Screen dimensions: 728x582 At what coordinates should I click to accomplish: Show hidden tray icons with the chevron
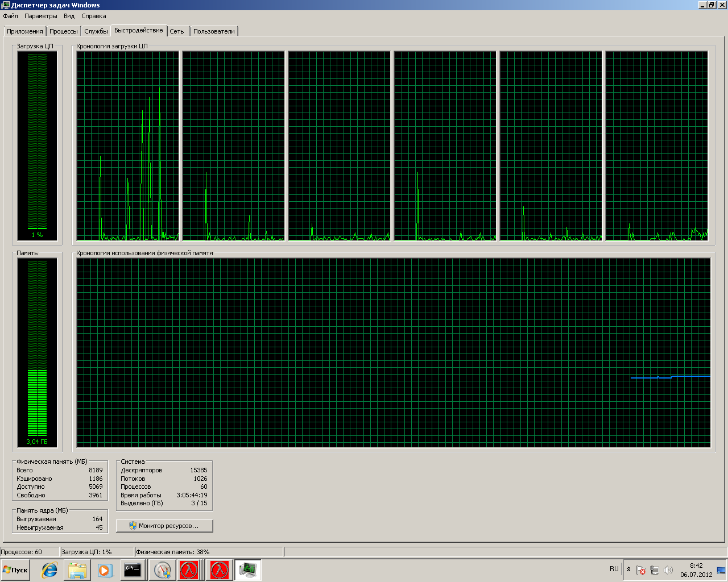pyautogui.click(x=628, y=569)
